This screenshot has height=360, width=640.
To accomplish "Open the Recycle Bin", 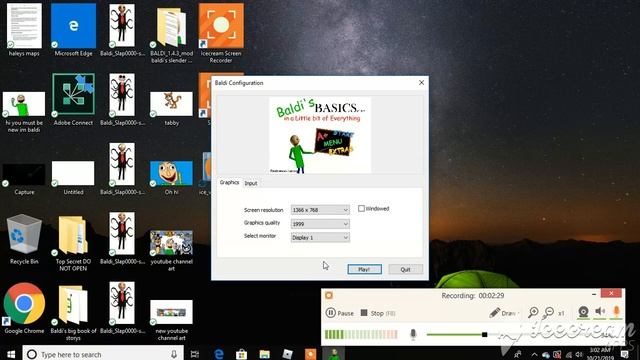I will click(x=24, y=239).
